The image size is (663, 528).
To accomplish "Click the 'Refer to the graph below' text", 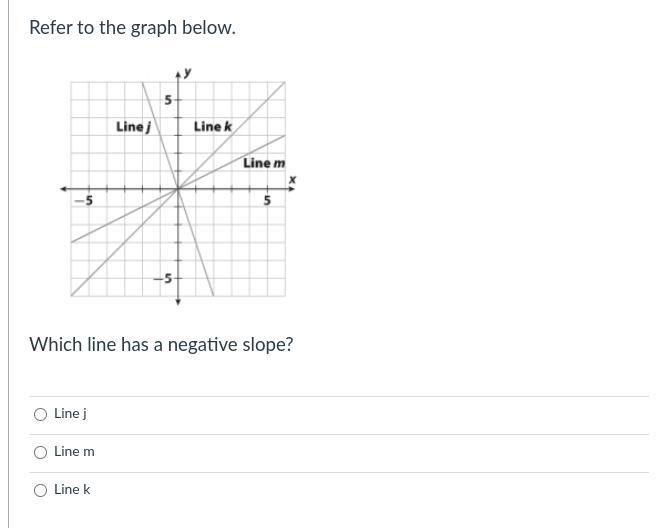I will point(132,28).
